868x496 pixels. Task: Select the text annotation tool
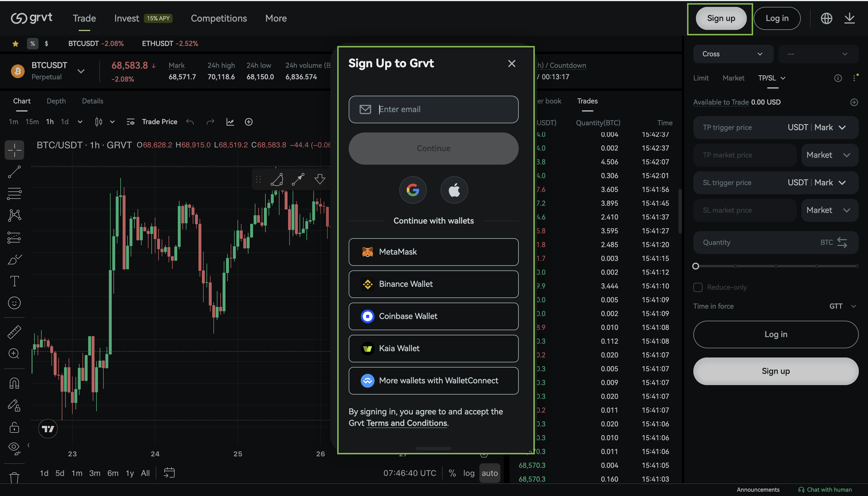click(14, 281)
